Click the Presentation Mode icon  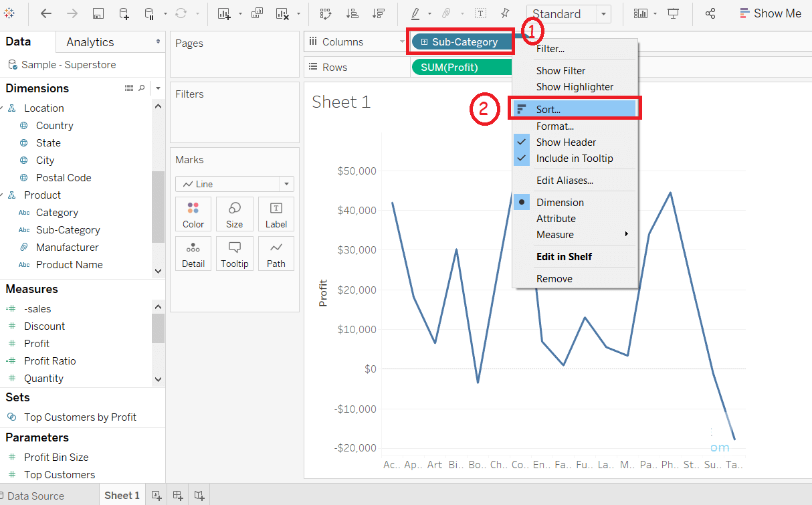pos(674,13)
